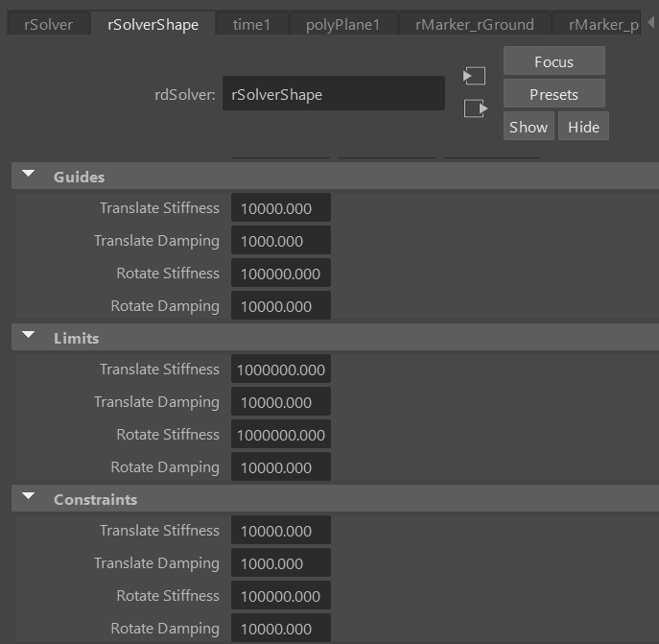
Task: Click the Hide button
Action: 583,127
